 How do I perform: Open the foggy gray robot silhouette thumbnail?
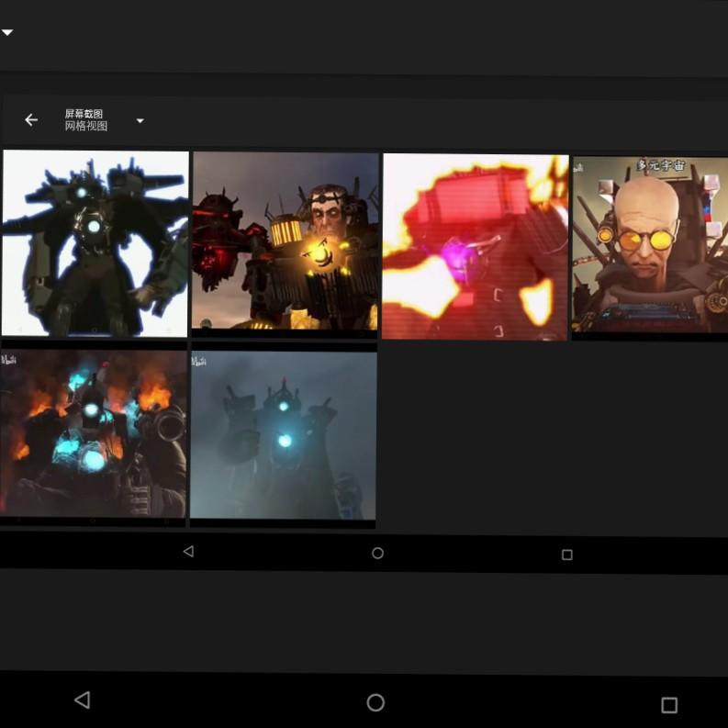coord(283,438)
